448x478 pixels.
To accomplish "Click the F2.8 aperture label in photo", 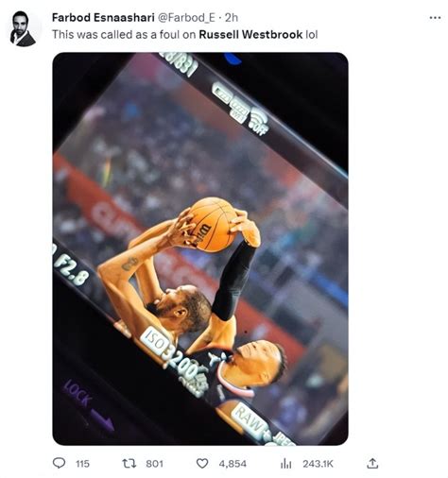I will pyautogui.click(x=70, y=268).
